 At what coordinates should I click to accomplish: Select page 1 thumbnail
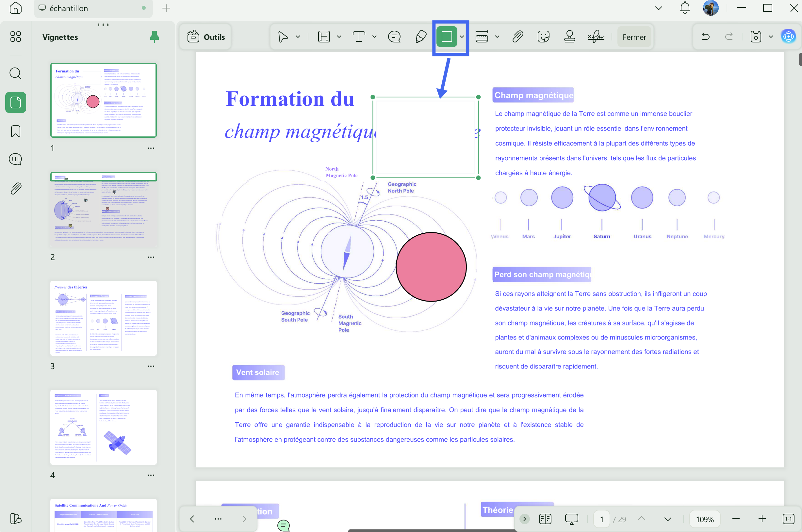click(104, 100)
